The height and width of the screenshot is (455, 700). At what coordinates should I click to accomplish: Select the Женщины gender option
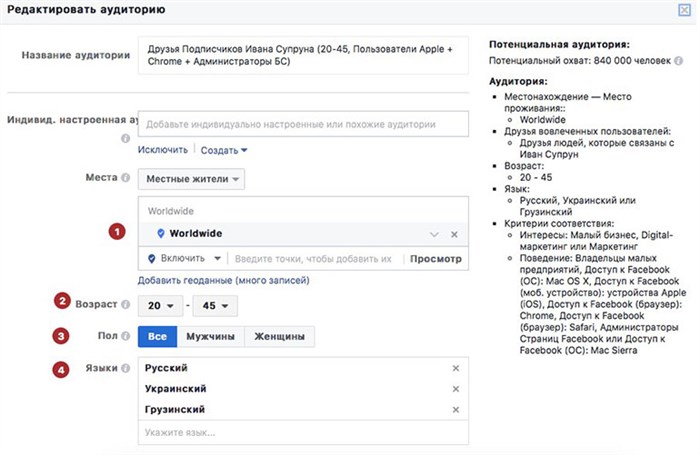coord(279,337)
